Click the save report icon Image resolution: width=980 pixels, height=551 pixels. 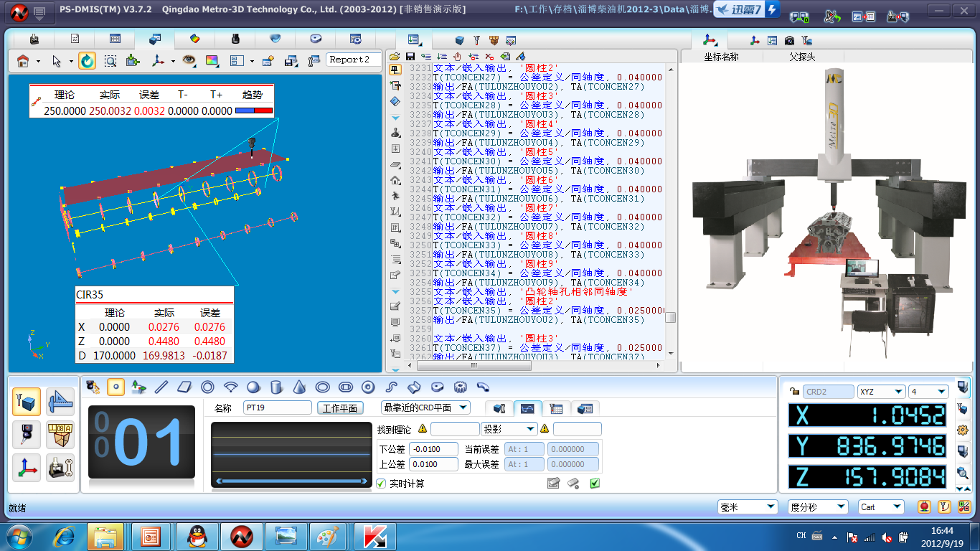coord(291,61)
